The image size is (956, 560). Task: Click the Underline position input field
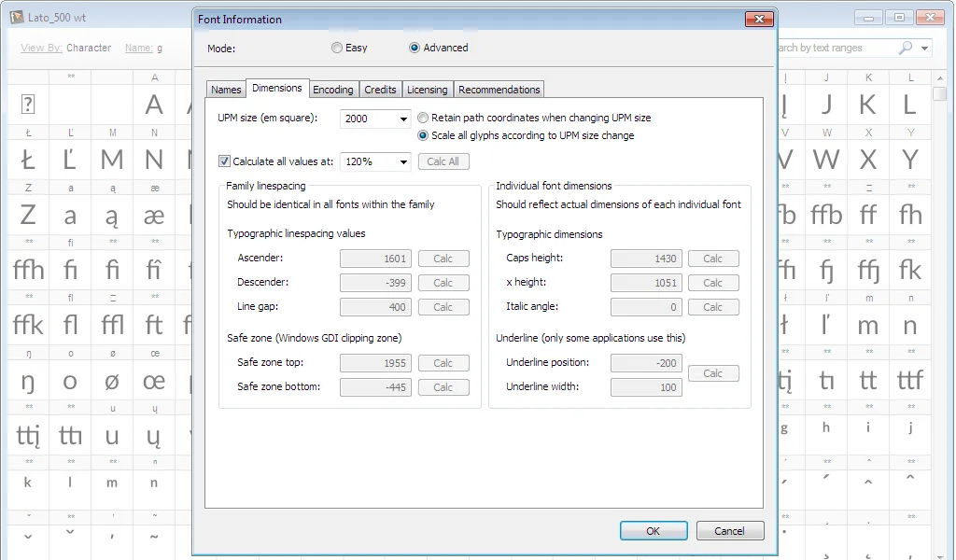646,363
